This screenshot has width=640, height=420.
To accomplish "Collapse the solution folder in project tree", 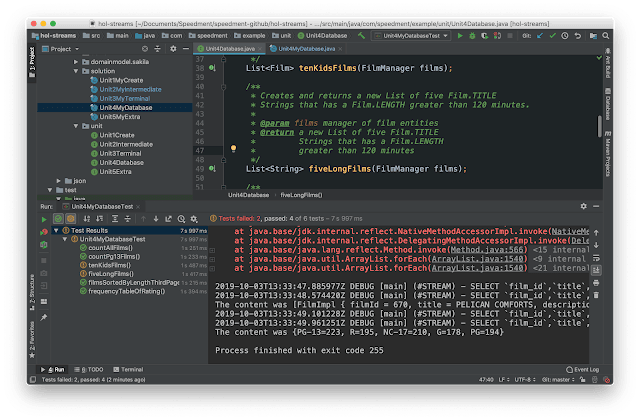I will [76, 71].
